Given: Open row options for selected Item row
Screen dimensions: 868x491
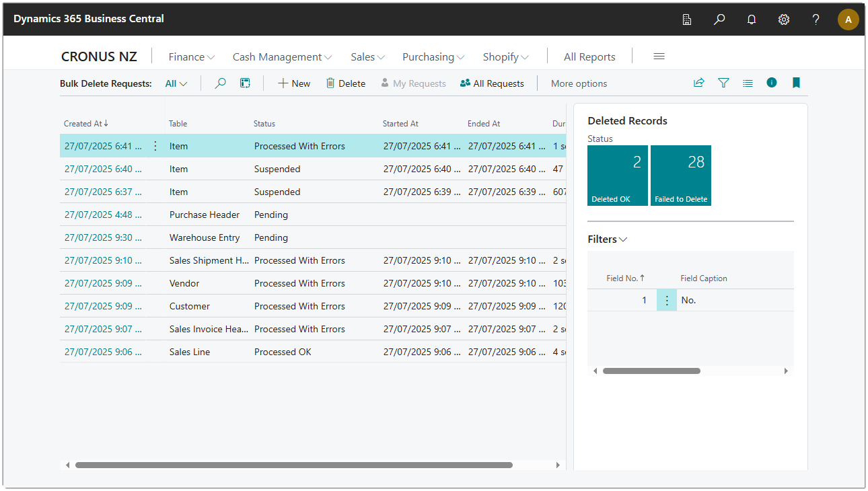Looking at the screenshot, I should [x=155, y=146].
